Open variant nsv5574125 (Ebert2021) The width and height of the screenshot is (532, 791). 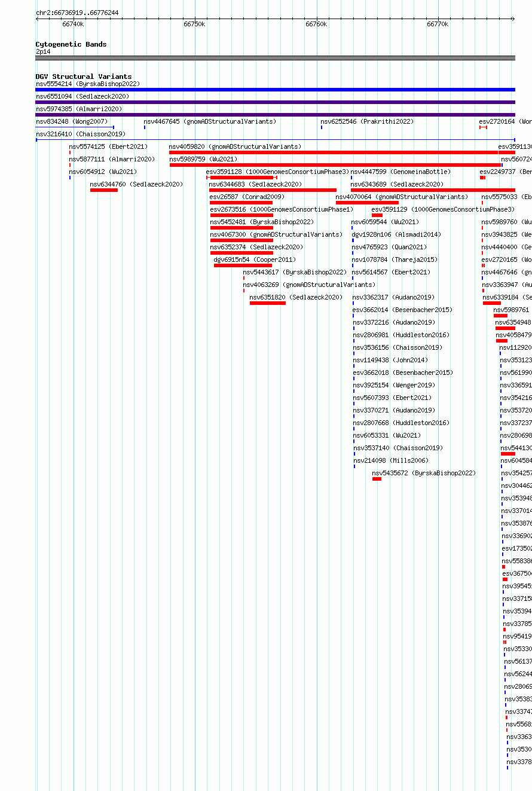[108, 146]
